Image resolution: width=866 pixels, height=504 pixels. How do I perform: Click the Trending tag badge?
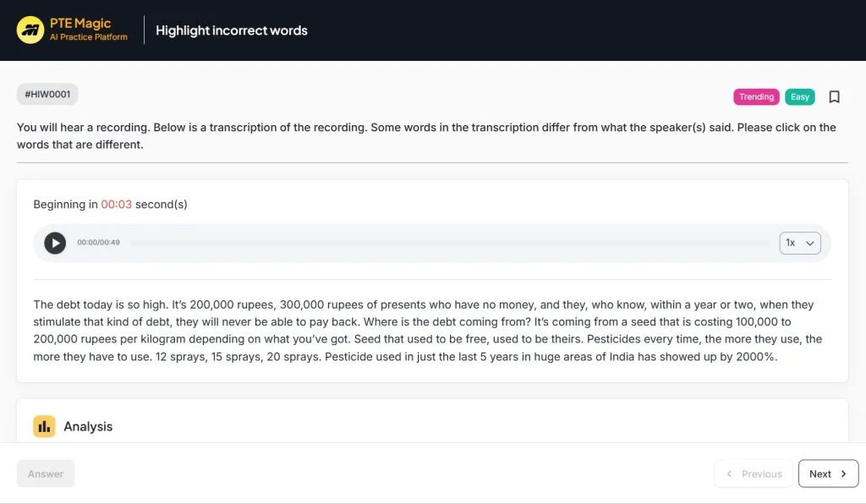click(756, 96)
